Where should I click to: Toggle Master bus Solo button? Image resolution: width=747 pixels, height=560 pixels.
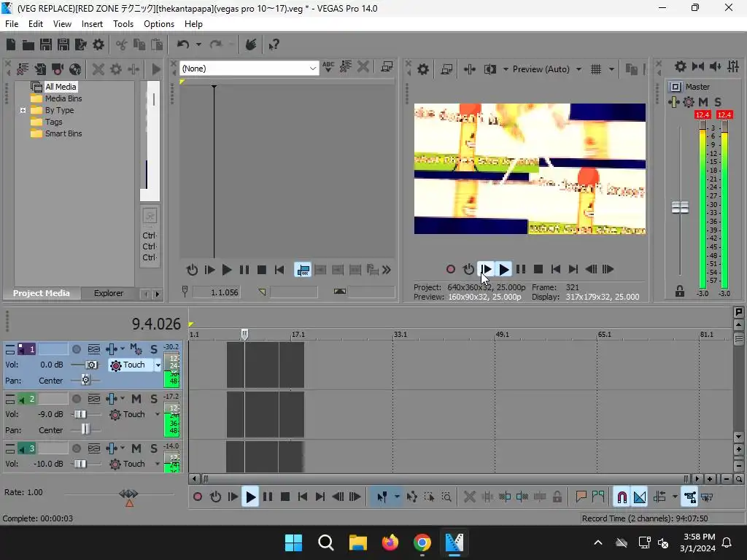(x=718, y=102)
